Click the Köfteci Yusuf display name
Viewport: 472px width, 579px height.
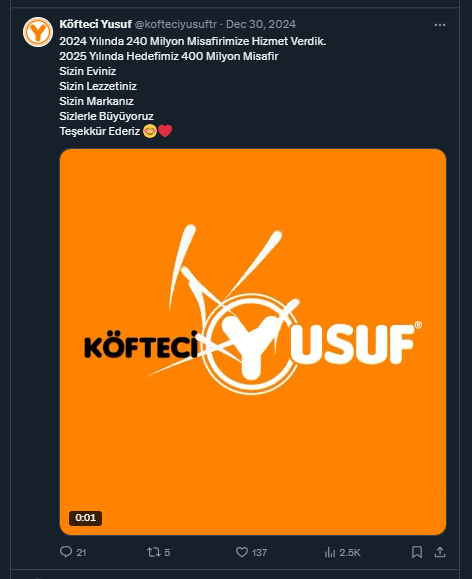tap(95, 24)
